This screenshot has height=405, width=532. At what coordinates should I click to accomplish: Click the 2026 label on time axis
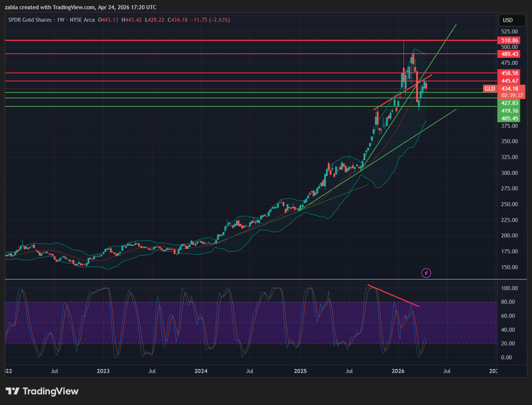(x=398, y=371)
